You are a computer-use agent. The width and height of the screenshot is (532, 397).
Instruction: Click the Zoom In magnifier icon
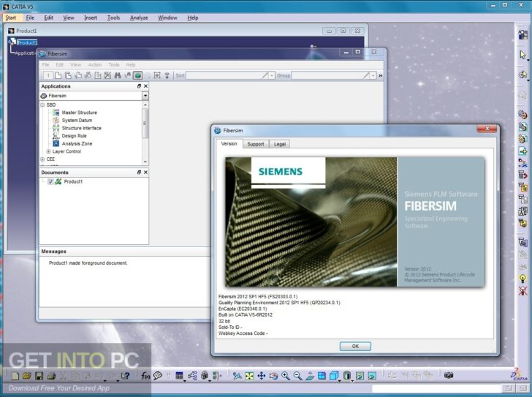pyautogui.click(x=286, y=376)
